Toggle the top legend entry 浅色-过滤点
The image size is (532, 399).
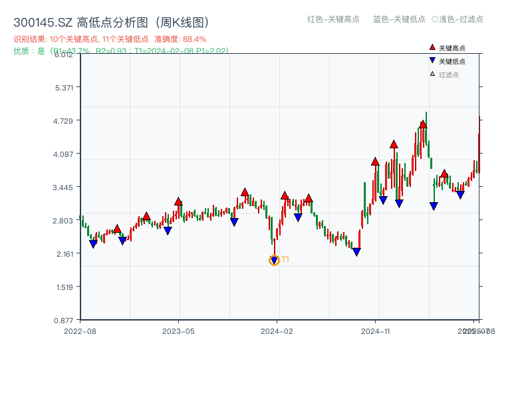click(458, 19)
